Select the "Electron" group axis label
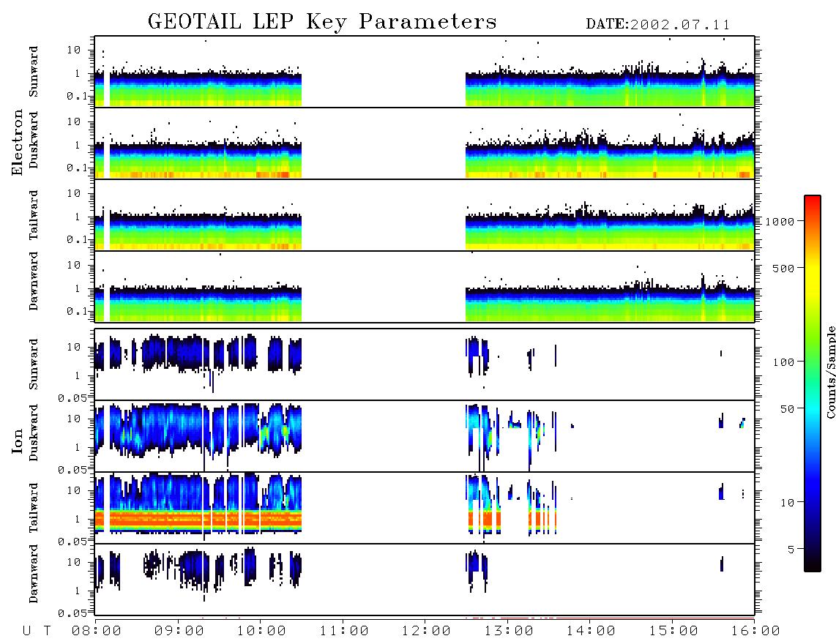836x644 pixels. (18, 142)
